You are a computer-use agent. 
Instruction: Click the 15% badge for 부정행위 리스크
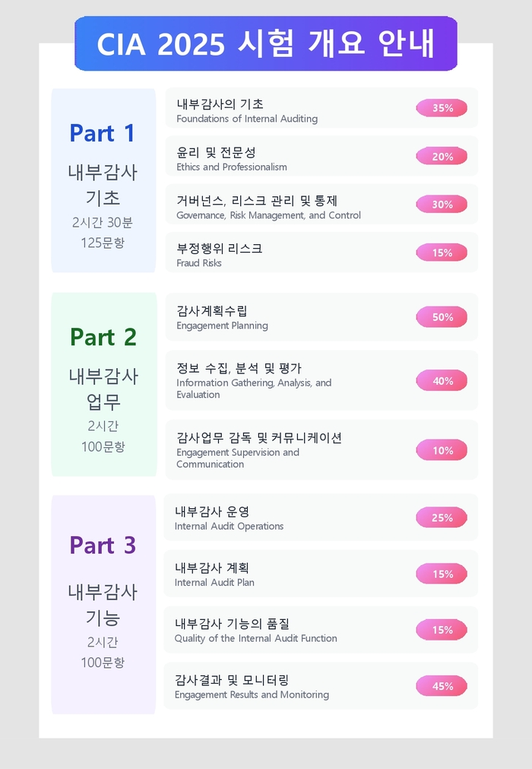coord(442,253)
